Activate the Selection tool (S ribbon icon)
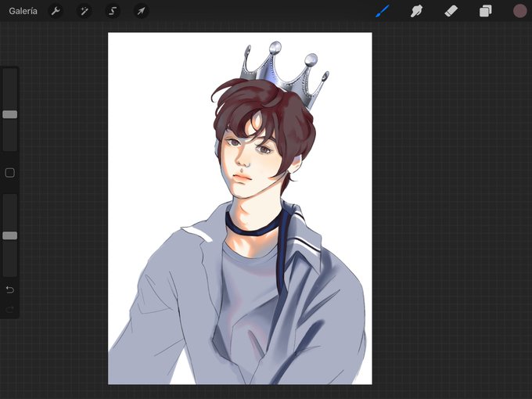Viewport: 532px width, 399px height. [x=113, y=11]
